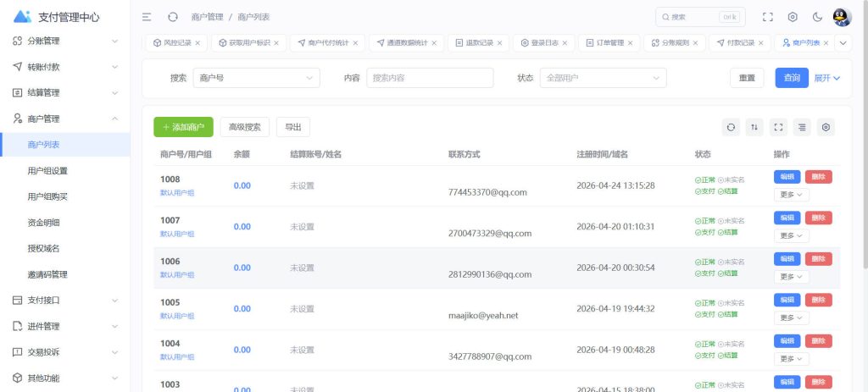The width and height of the screenshot is (868, 392).
Task: Expand more filters with 展开
Action: pyautogui.click(x=827, y=78)
